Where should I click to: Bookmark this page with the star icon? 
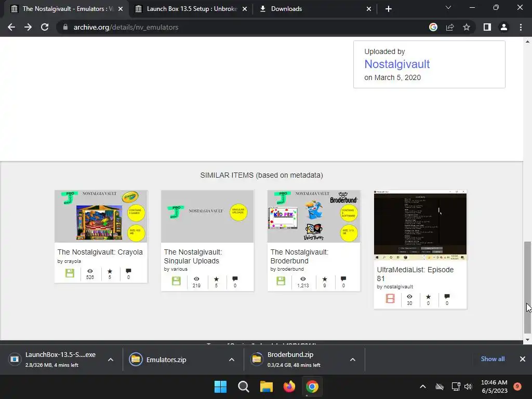click(467, 27)
